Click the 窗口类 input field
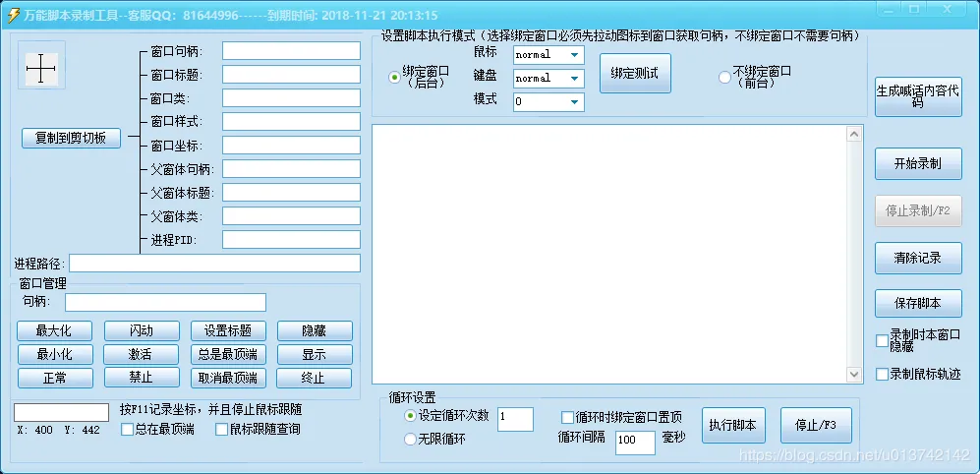The width and height of the screenshot is (980, 474). click(x=291, y=98)
